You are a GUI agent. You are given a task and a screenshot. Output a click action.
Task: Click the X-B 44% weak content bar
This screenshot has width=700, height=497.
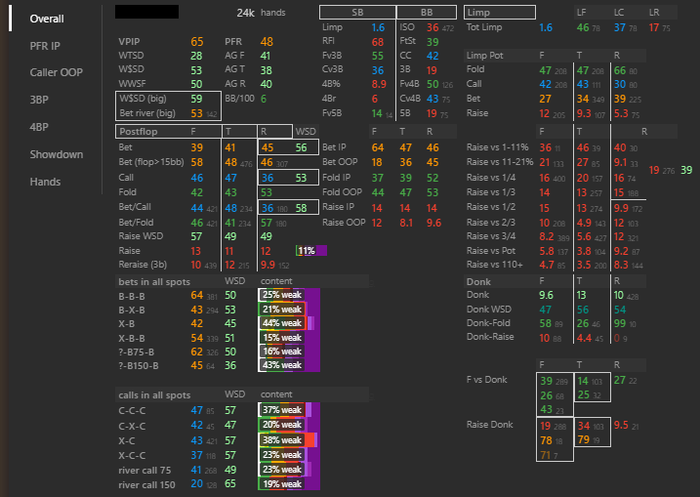tap(289, 323)
